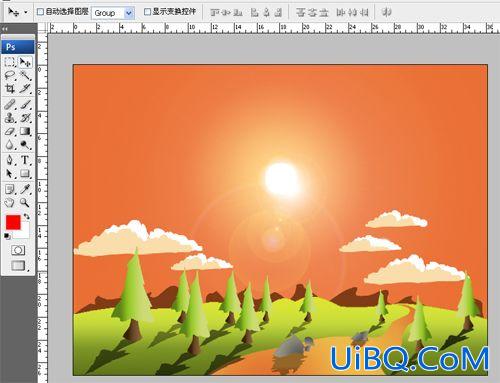Click Distribute Bottom Edges icon
Viewport: 500px width, 383px height.
pos(323,13)
